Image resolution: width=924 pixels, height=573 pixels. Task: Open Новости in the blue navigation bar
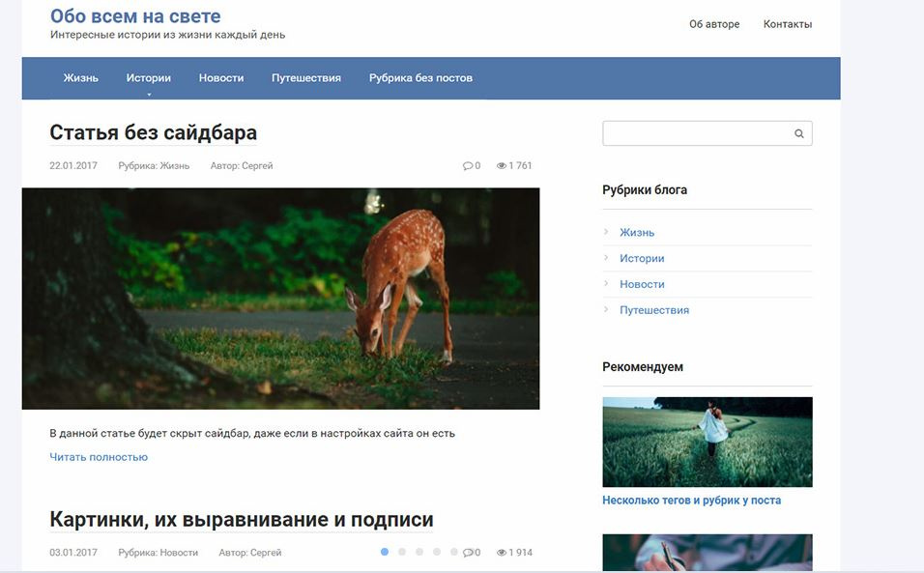[221, 77]
